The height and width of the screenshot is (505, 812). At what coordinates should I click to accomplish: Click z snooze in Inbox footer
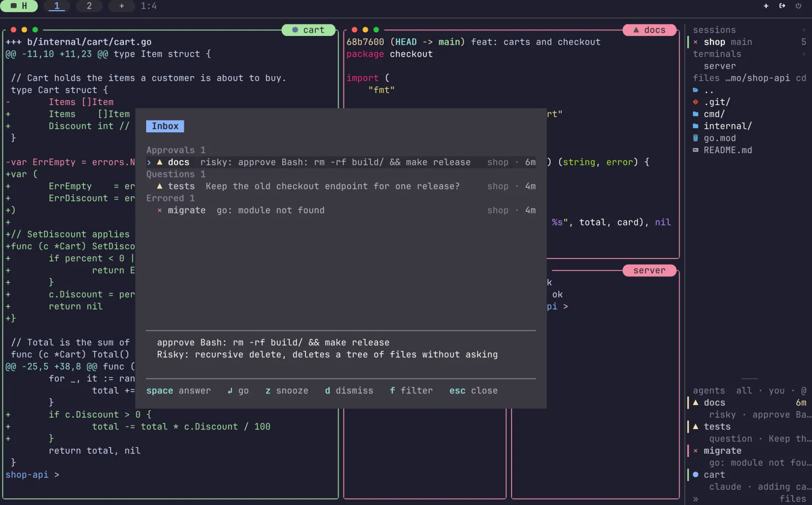(x=287, y=390)
